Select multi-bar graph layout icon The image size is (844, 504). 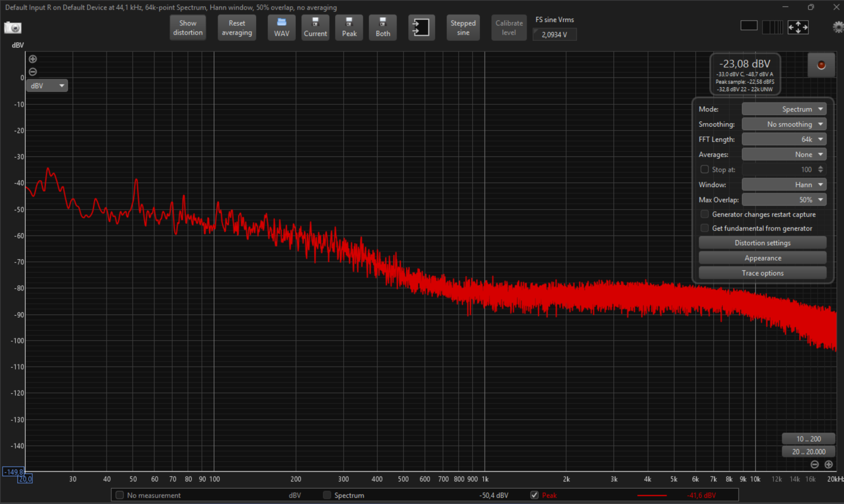(x=772, y=27)
